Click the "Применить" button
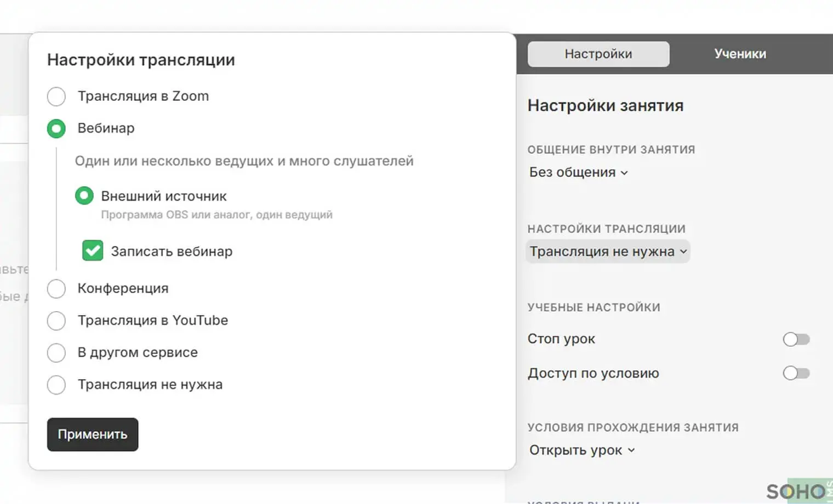The height and width of the screenshot is (504, 833). [x=92, y=434]
